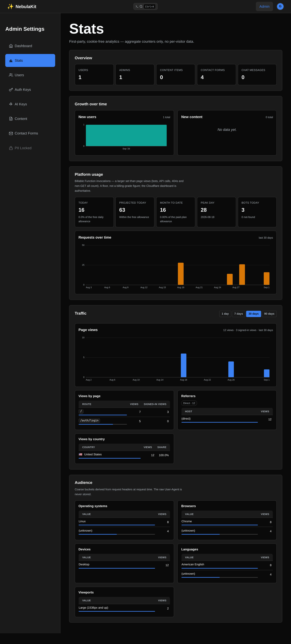
Task: Click the Ctrl+K shortcut badge
Action: pyautogui.click(x=150, y=6)
